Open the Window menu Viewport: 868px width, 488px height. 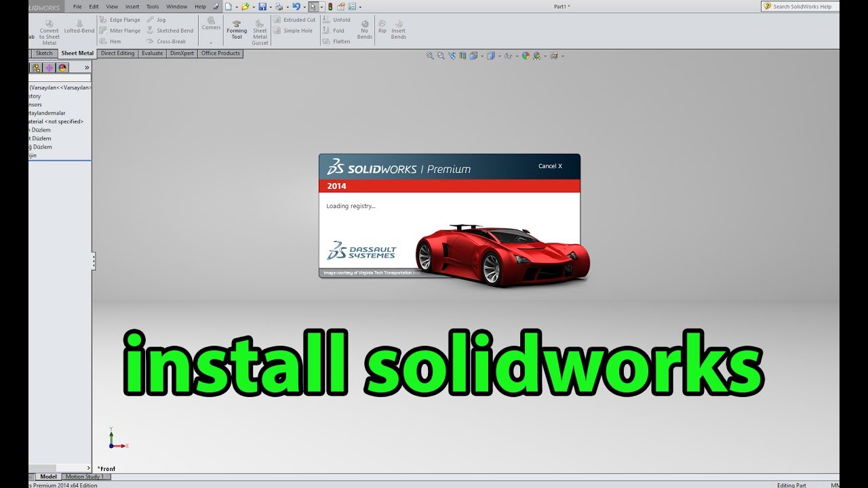176,7
